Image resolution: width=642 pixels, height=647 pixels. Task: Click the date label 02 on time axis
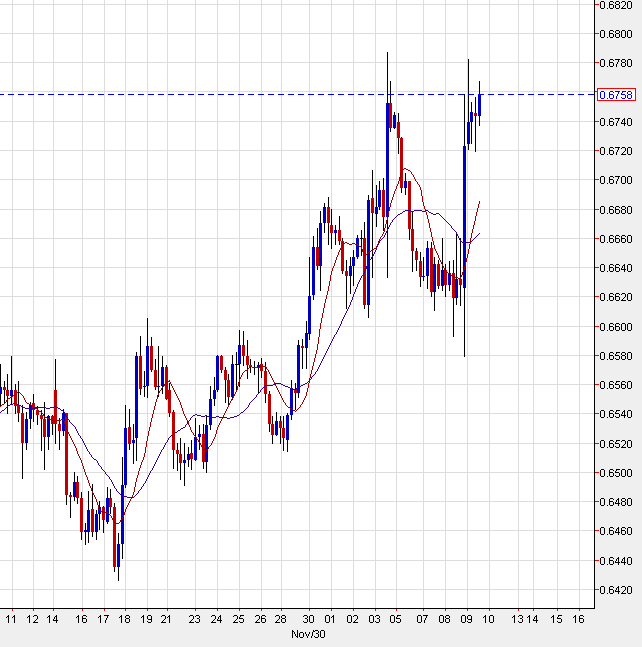click(x=352, y=619)
